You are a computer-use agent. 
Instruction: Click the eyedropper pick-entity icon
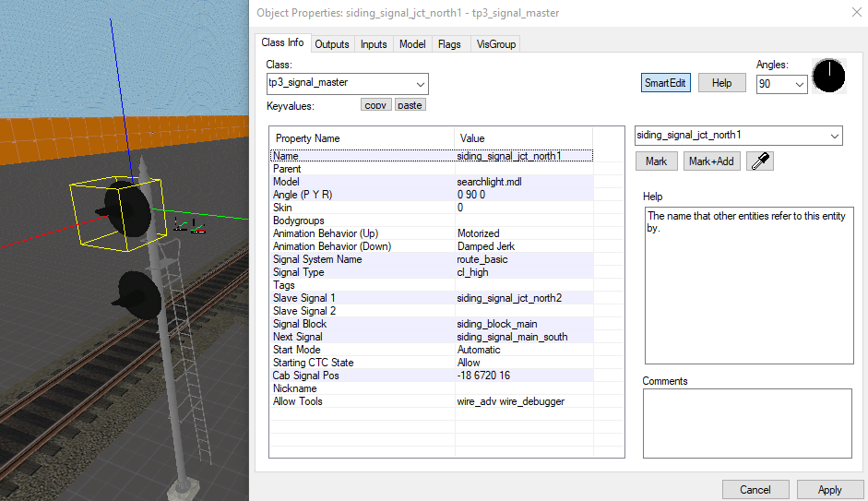[760, 161]
